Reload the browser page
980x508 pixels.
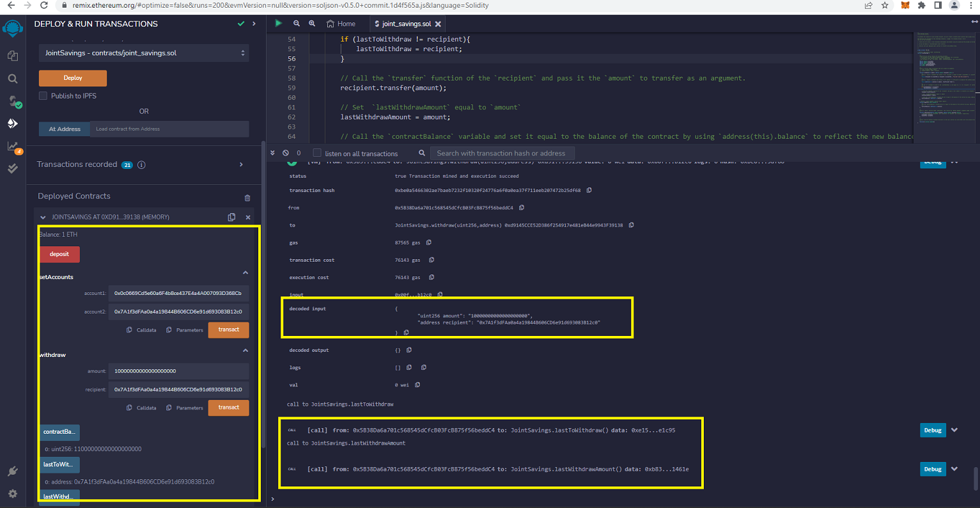coord(43,5)
